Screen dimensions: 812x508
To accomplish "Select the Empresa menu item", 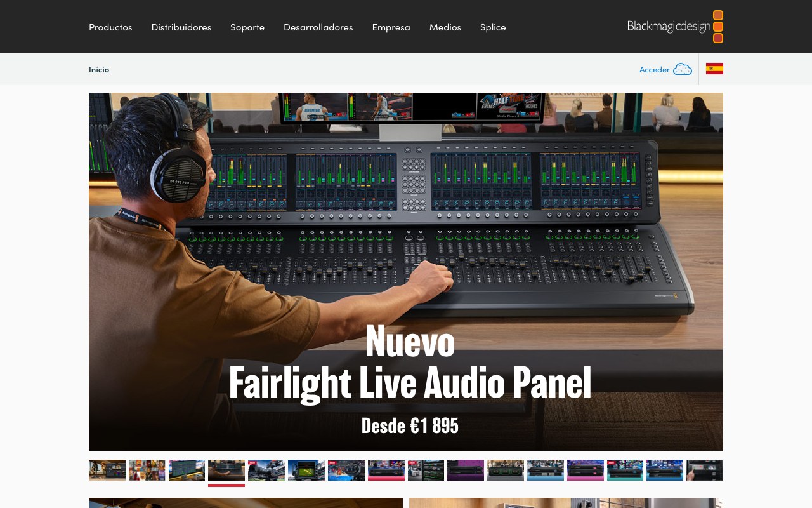I will 391,27.
